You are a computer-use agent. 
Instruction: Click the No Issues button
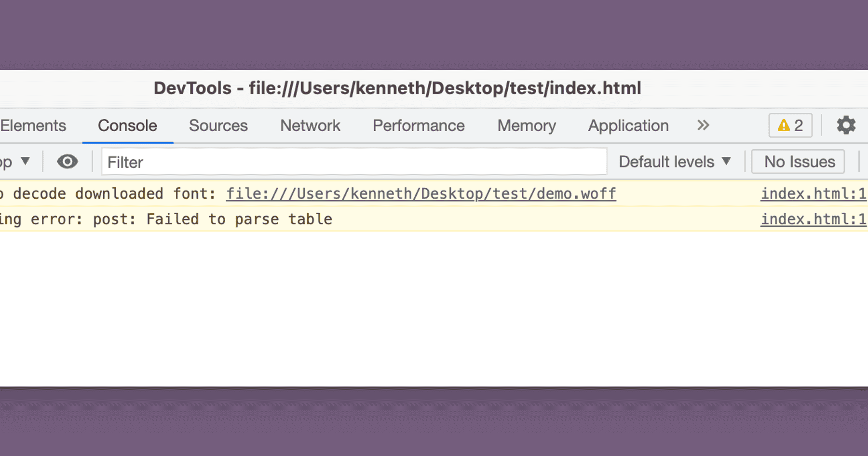799,162
